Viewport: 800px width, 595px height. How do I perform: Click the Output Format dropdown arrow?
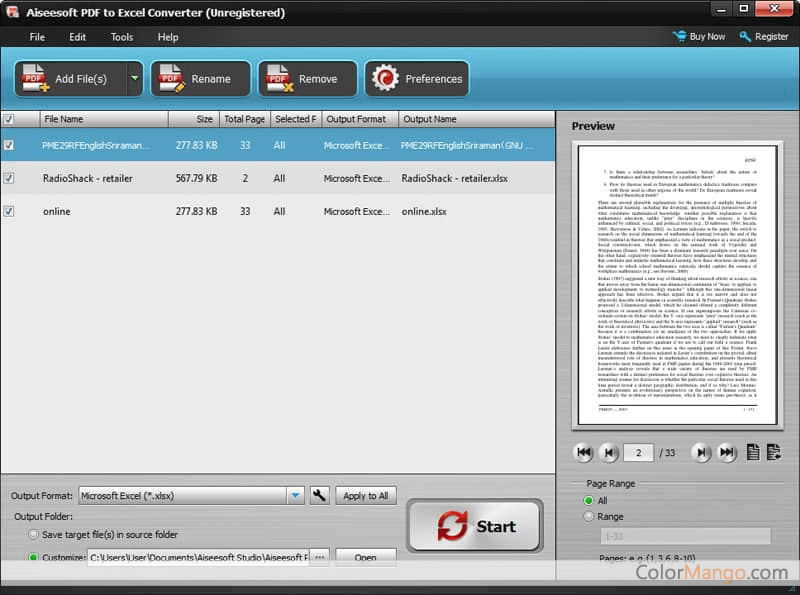click(x=295, y=495)
